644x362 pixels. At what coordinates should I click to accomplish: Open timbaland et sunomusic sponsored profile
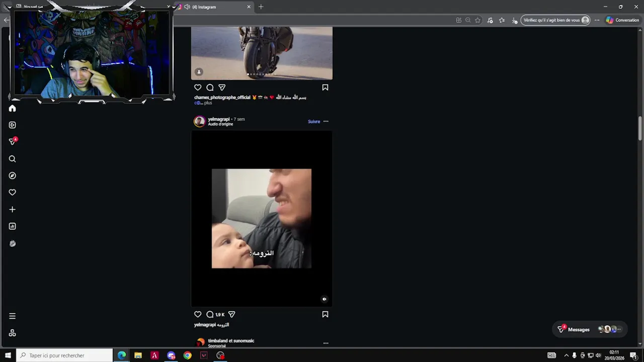coord(231,341)
